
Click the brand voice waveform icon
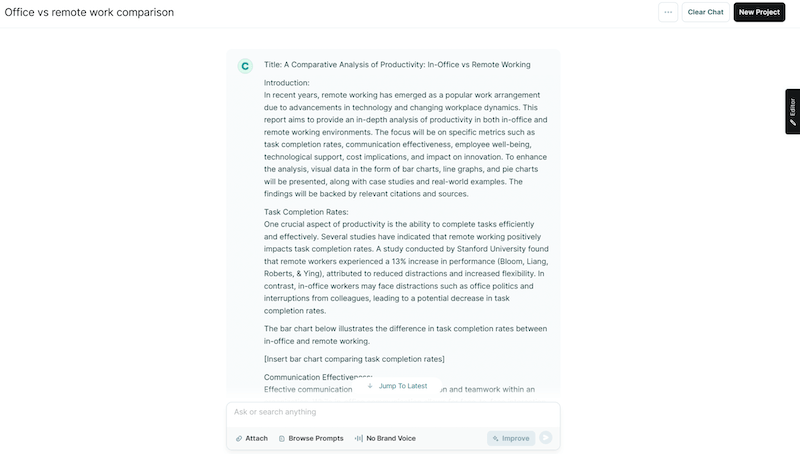click(x=358, y=438)
